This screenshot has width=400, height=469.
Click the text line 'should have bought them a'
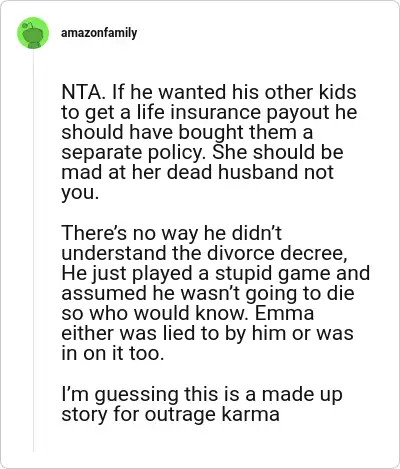tap(187, 132)
